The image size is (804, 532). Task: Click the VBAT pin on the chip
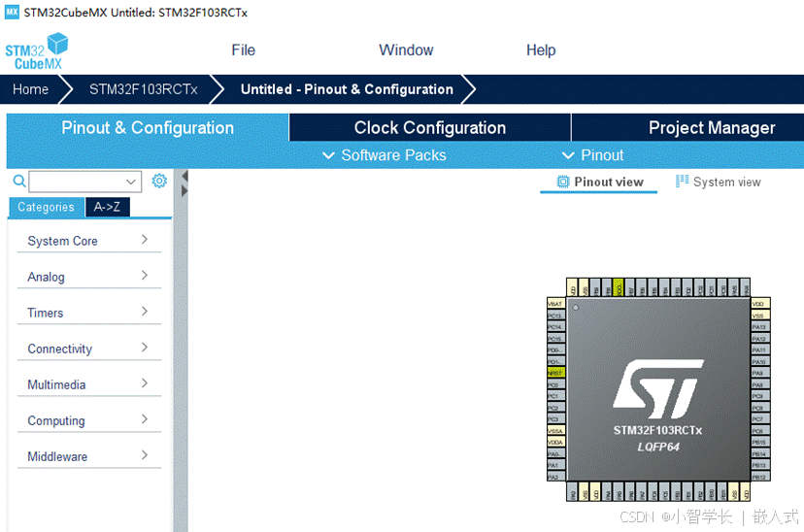(555, 304)
